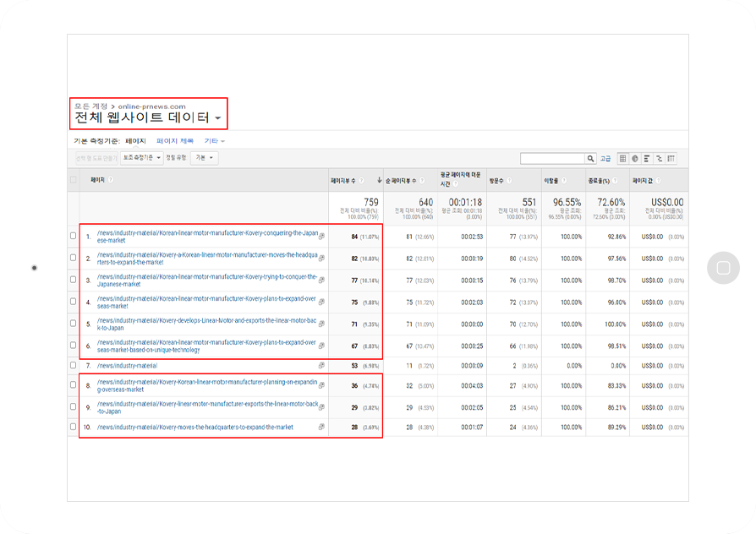Screen dimensions: 756x534
Task: Click help icon next to 페이지 값 header
Action: [659, 181]
